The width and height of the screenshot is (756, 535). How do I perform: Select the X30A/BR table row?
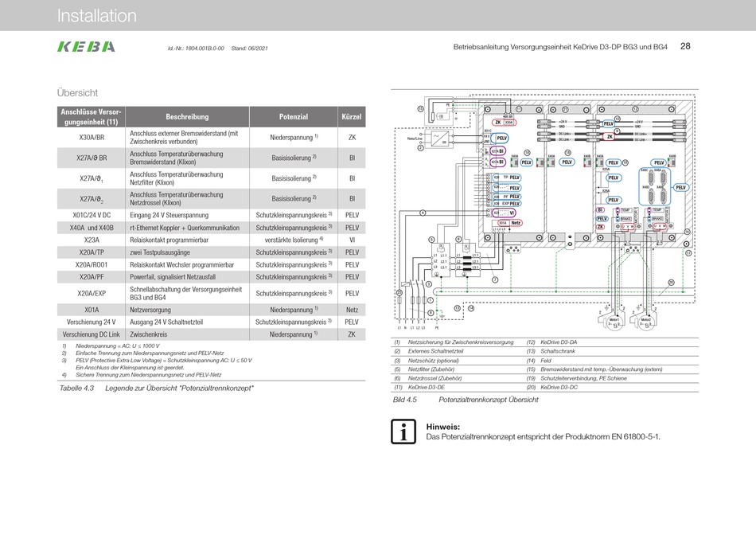click(211, 137)
